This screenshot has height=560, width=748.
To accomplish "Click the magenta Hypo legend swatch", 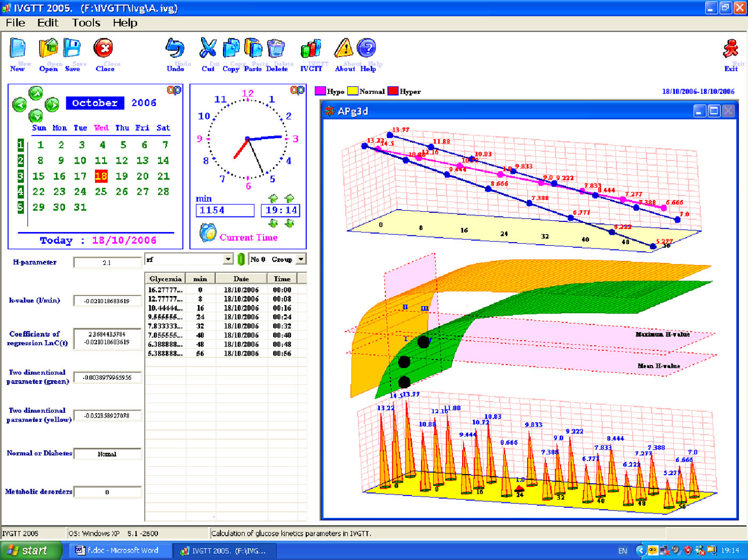I will pyautogui.click(x=320, y=91).
